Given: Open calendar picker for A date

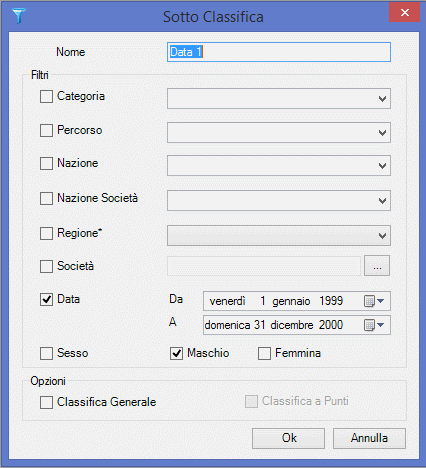Looking at the screenshot, I should point(374,325).
